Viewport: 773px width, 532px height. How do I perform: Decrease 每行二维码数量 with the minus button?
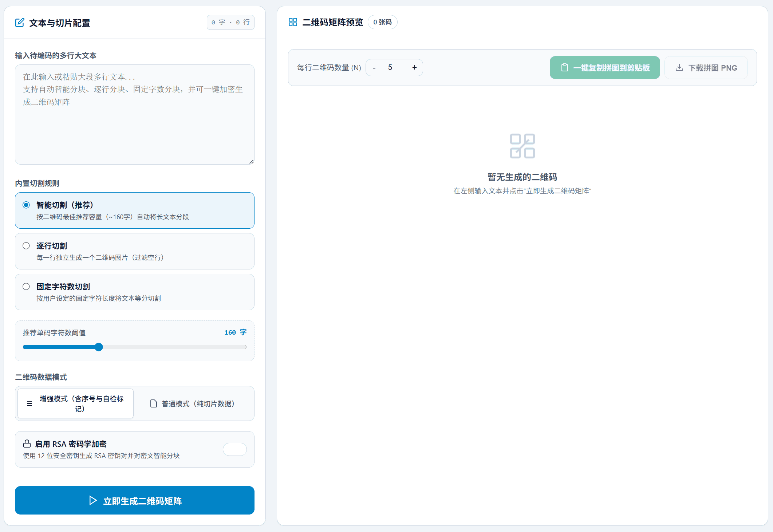[374, 68]
